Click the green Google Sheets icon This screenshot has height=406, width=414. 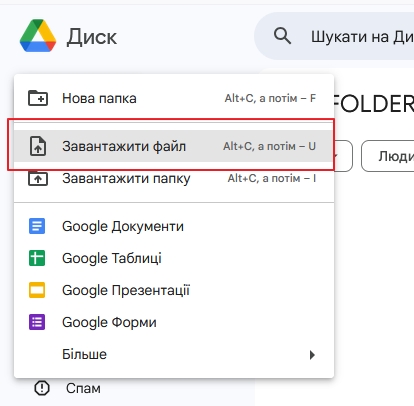[37, 258]
